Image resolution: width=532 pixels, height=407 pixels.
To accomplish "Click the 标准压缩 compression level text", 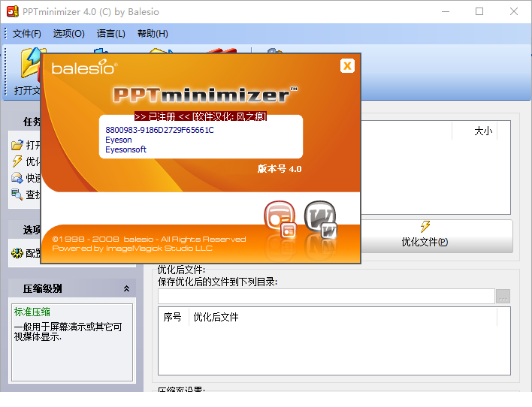I will [32, 312].
